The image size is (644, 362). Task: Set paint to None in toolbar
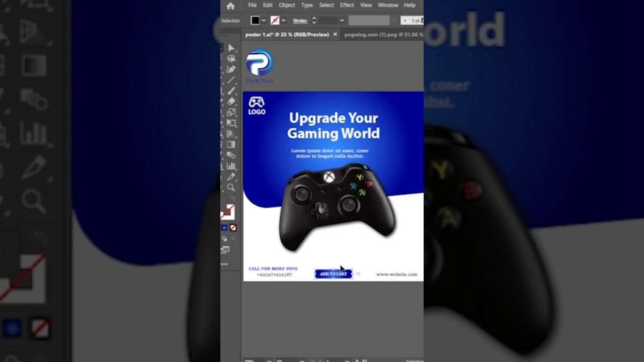233,228
